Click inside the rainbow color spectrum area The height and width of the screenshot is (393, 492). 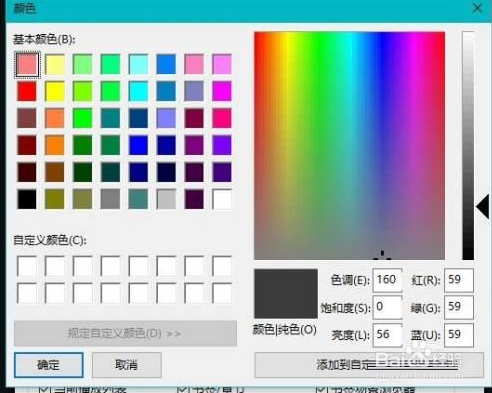[x=349, y=145]
